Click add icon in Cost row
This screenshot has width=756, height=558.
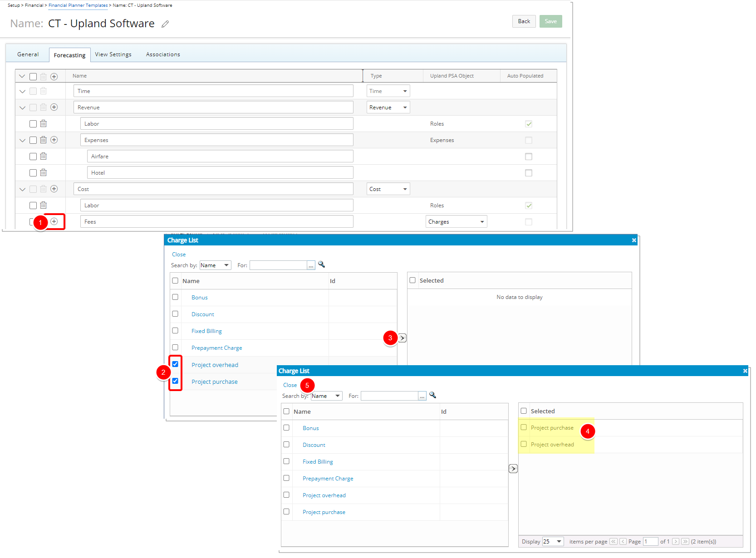coord(54,189)
